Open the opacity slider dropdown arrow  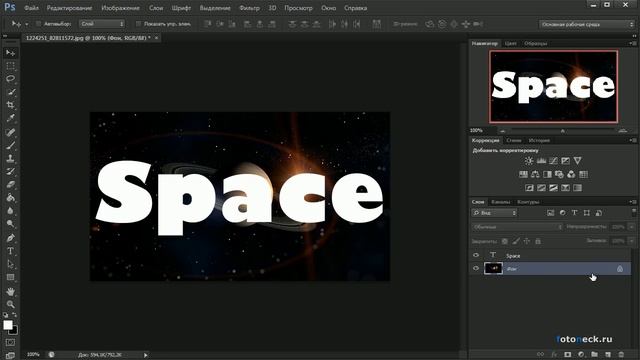point(632,227)
